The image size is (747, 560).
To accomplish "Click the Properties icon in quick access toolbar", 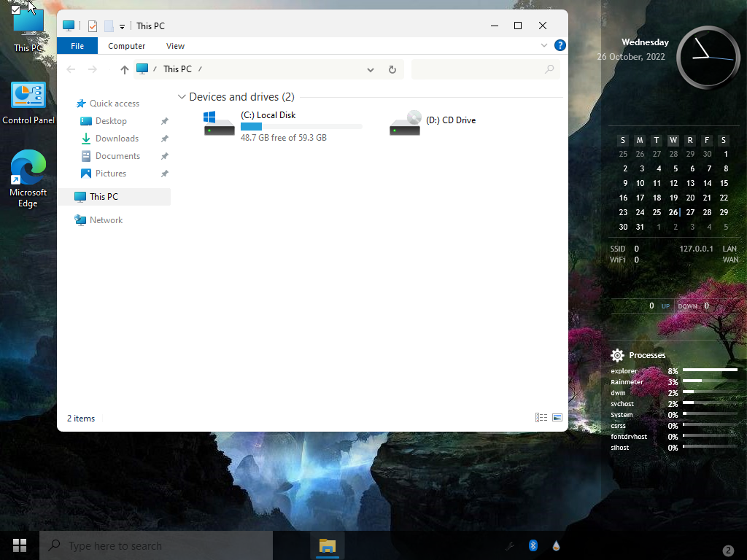I will coord(93,26).
